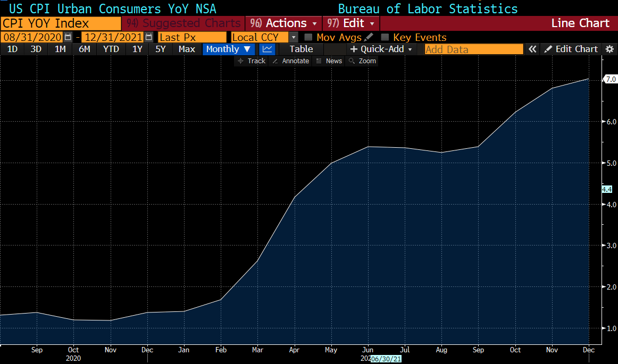Select the YTD time range

click(111, 49)
